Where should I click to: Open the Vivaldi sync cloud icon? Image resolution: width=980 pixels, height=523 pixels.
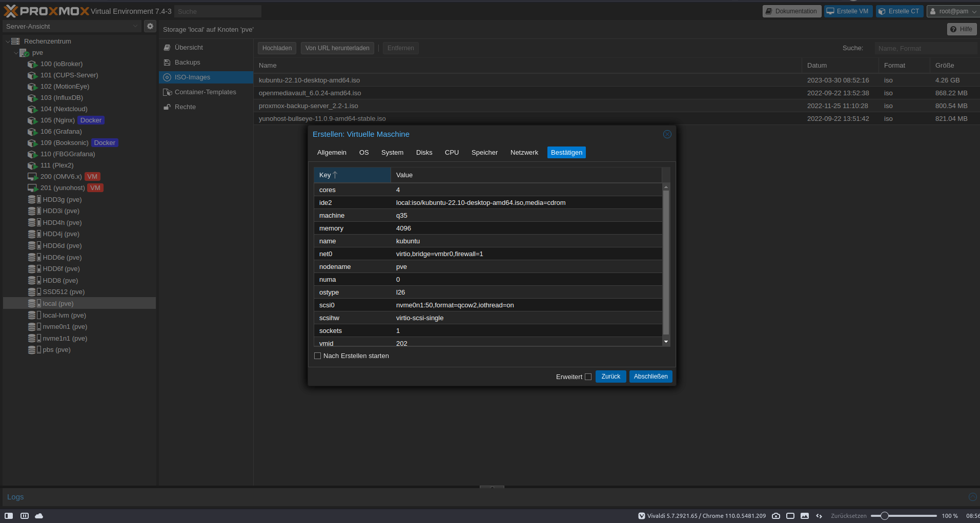39,516
